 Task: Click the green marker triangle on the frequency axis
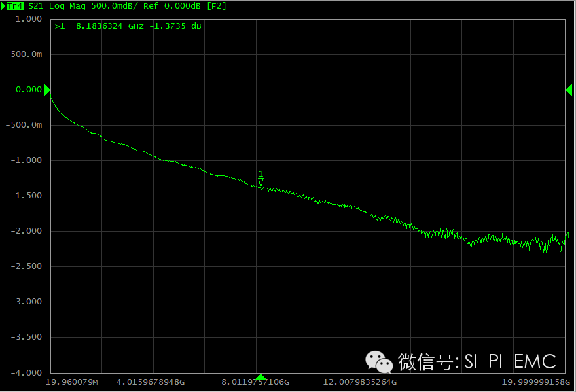(261, 377)
